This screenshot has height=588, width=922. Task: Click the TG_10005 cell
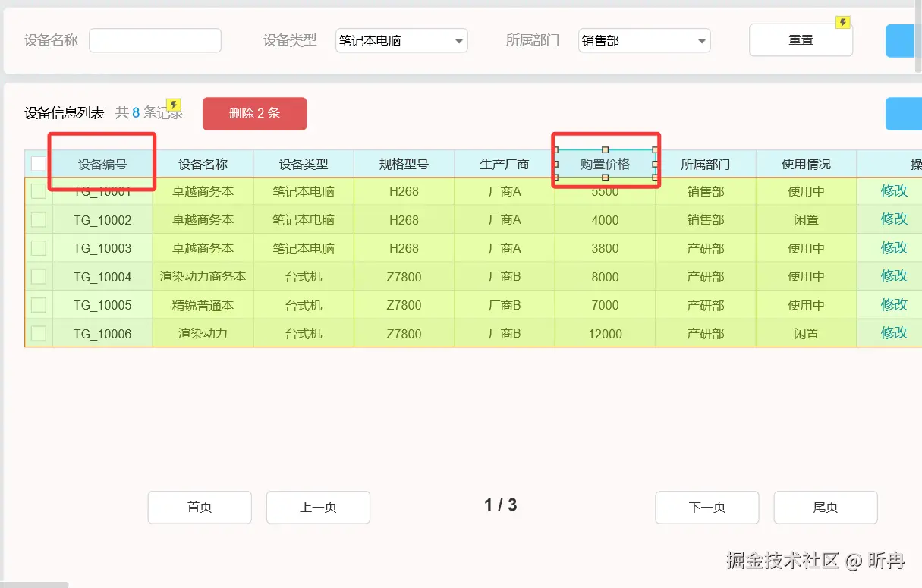(x=102, y=305)
